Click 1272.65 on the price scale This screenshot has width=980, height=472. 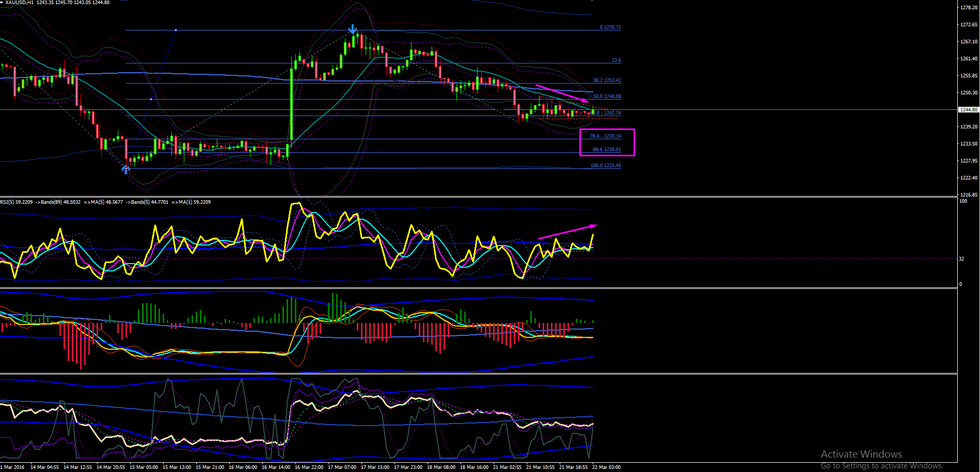point(969,25)
